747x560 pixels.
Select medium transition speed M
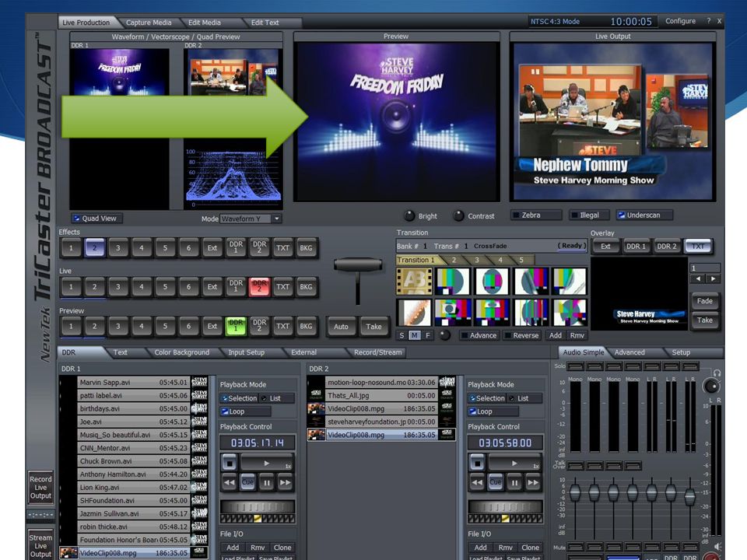point(415,335)
